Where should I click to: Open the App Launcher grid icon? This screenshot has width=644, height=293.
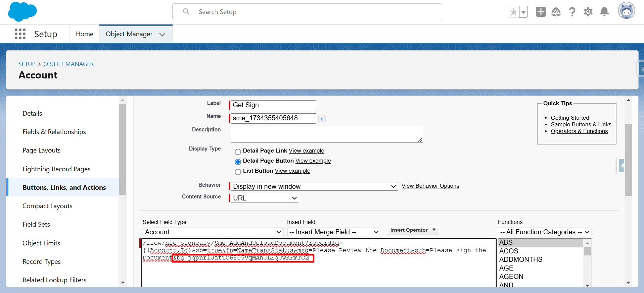20,34
